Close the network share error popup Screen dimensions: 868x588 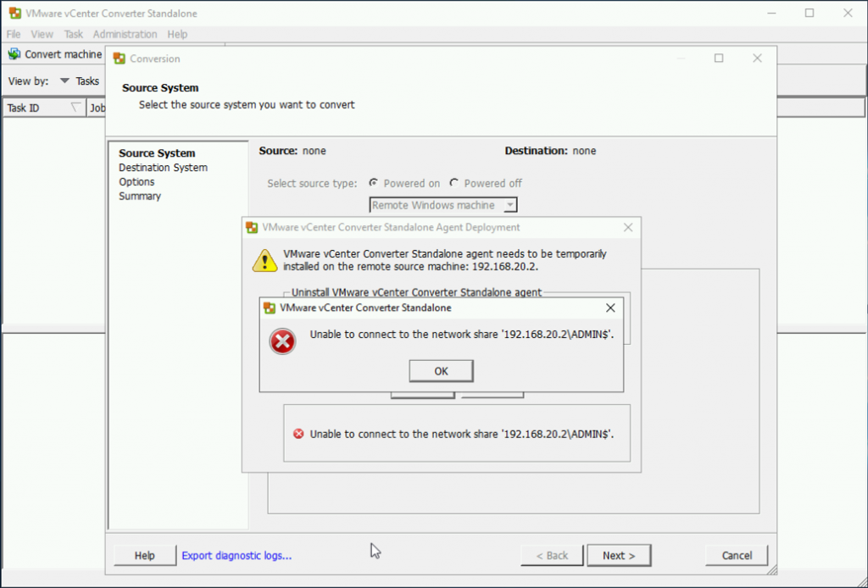610,308
